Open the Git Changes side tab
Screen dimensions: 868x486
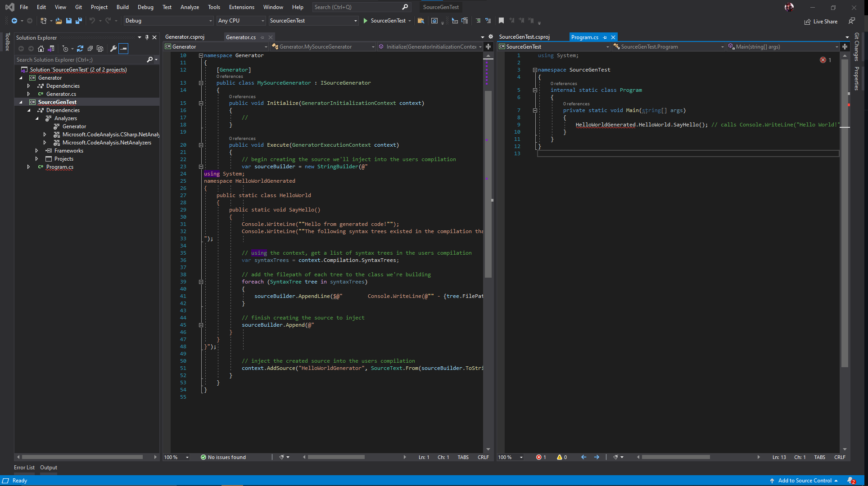(856, 46)
